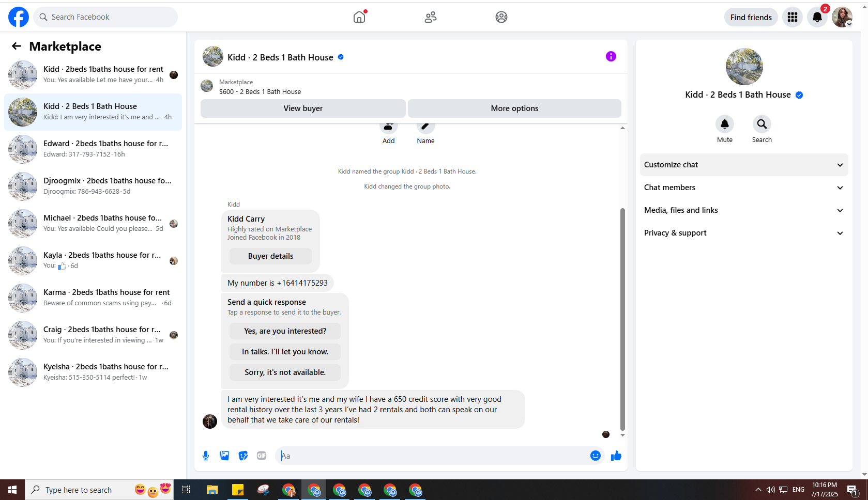Open Buyer details for Kidd Carry

click(x=270, y=256)
